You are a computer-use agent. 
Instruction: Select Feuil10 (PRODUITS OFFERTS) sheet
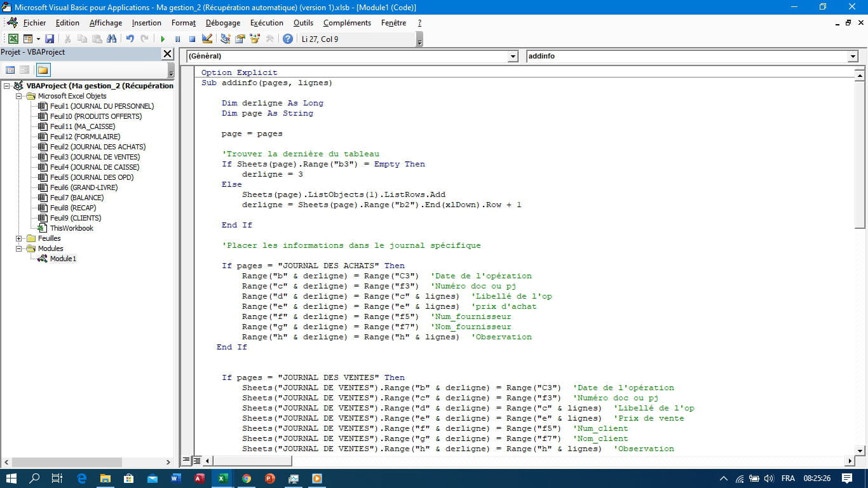(96, 116)
